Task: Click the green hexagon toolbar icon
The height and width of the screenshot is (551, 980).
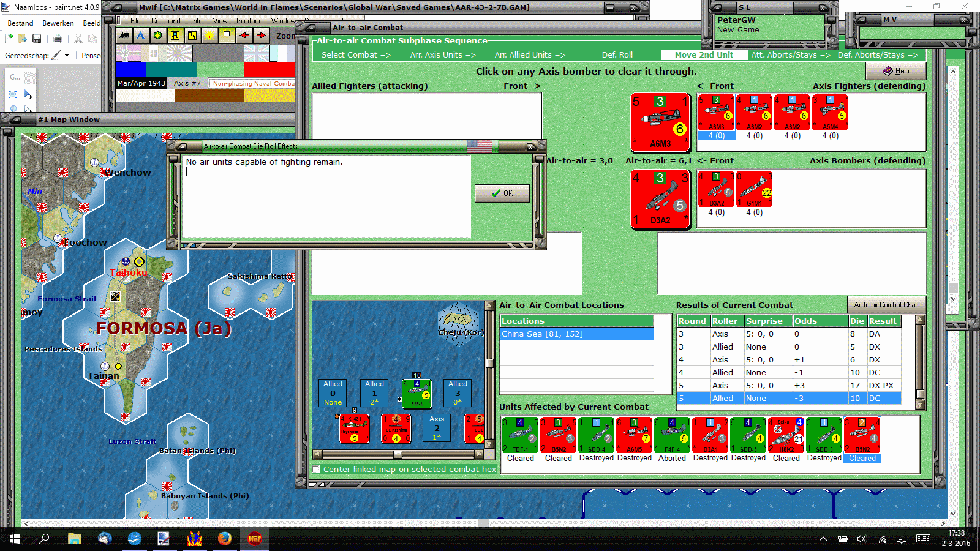Action: pos(158,36)
